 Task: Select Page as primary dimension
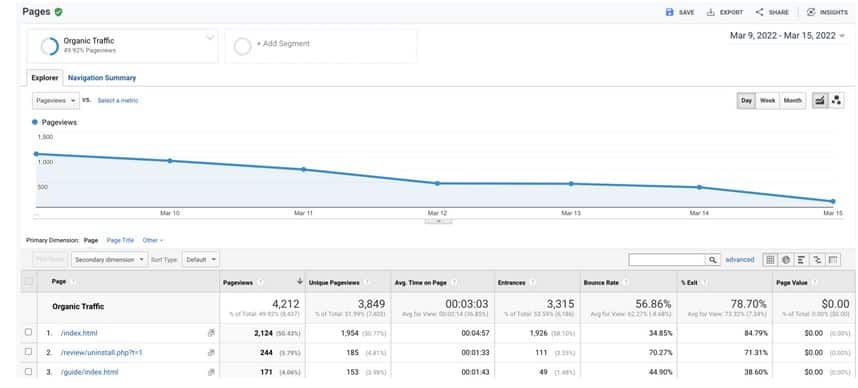click(x=91, y=240)
